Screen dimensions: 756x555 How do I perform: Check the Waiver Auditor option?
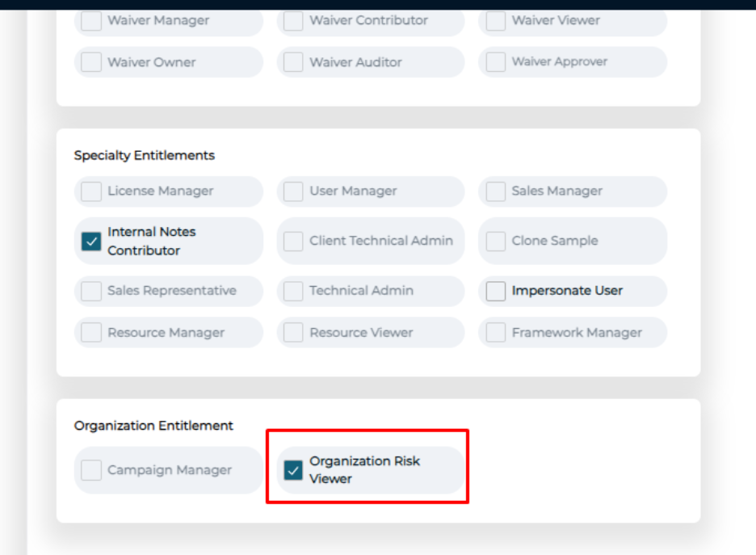293,62
